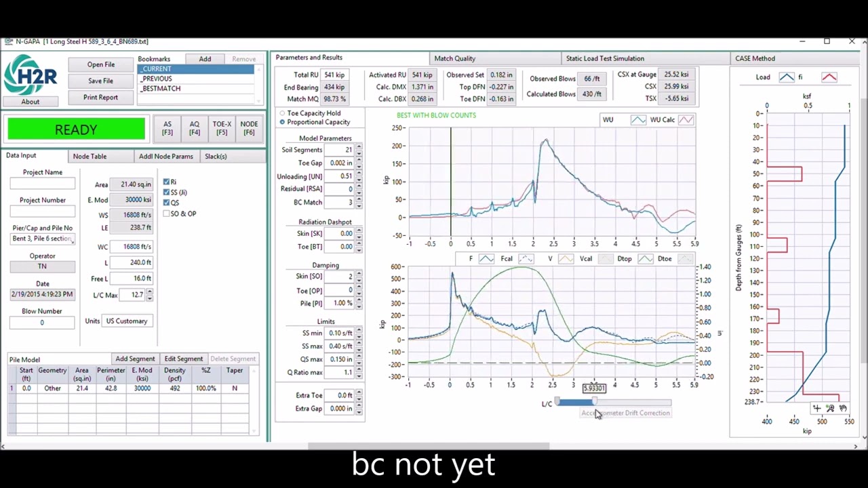The image size is (868, 488).
Task: Click the Vcal curve legend icon
Action: click(x=606, y=259)
